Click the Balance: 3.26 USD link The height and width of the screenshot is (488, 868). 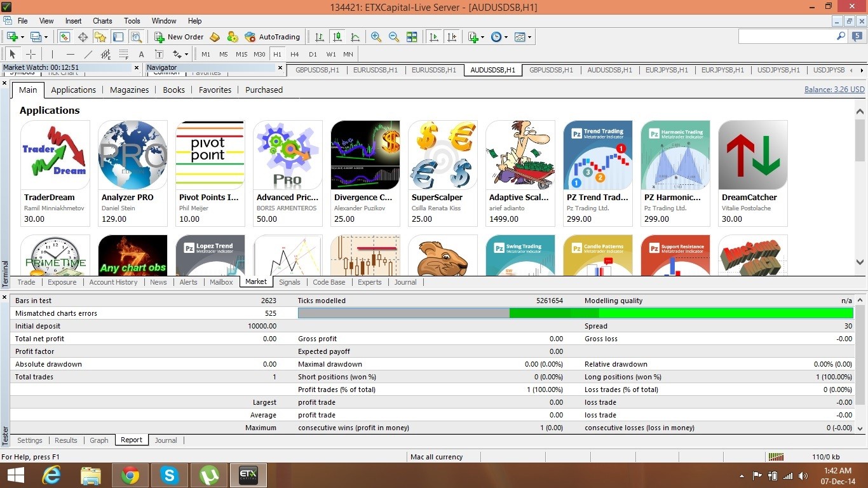tap(834, 90)
